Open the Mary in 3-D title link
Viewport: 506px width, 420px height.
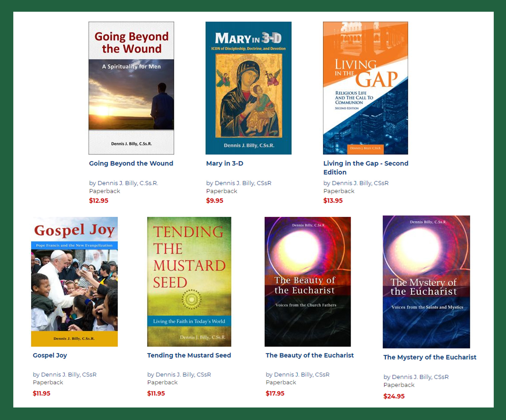(225, 163)
